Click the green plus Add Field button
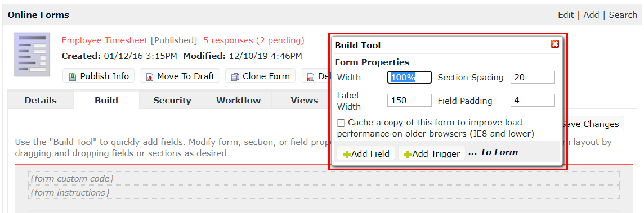This screenshot has height=213, width=644. click(x=366, y=153)
